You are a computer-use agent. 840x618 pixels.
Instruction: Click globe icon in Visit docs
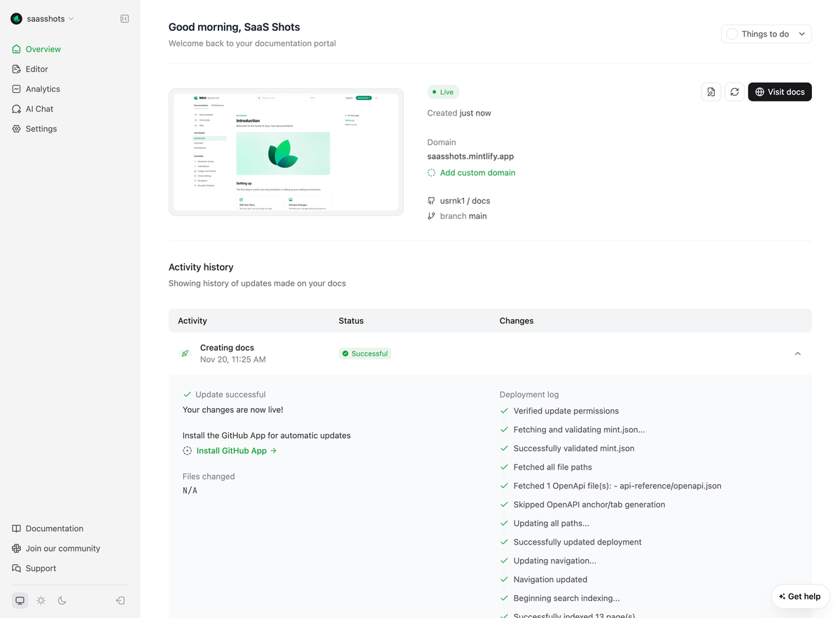coord(759,92)
